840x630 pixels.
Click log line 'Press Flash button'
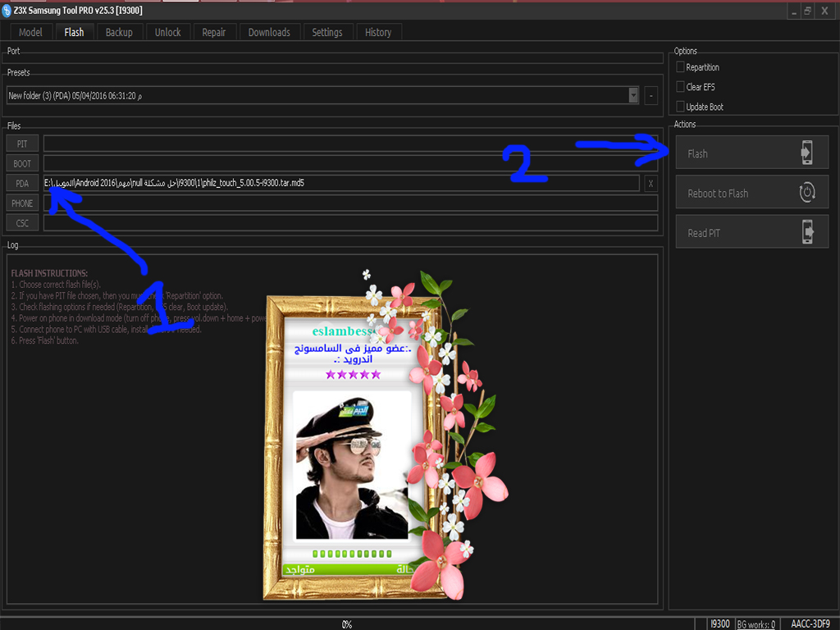(44, 340)
